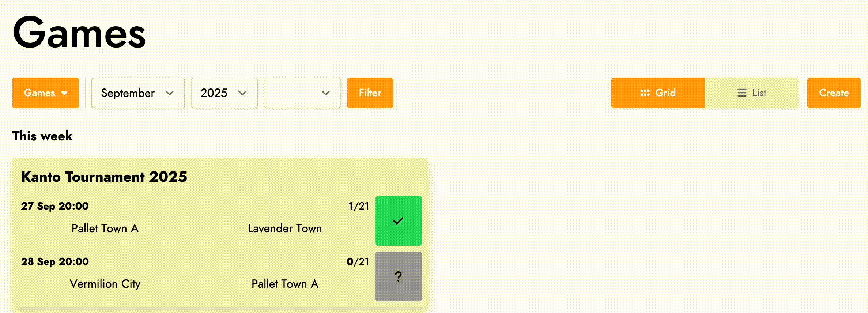Open the September month selector
The width and height of the screenshot is (868, 313).
point(137,93)
